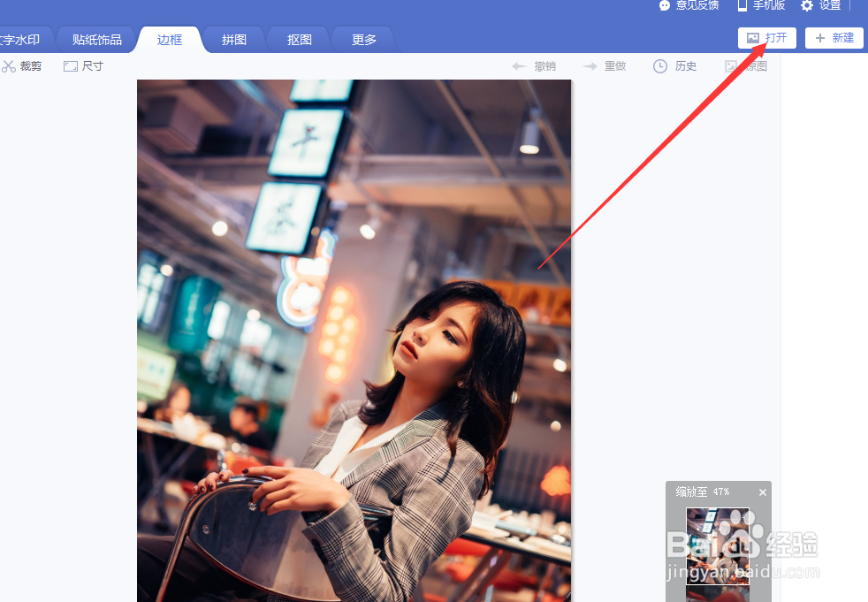This screenshot has width=868, height=602.
Task: Switch to the 文字水印 watermark tab
Action: [x=20, y=39]
